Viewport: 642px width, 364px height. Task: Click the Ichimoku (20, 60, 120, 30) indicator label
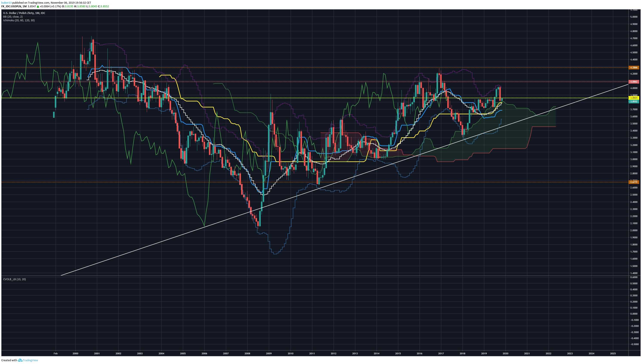coord(19,20)
